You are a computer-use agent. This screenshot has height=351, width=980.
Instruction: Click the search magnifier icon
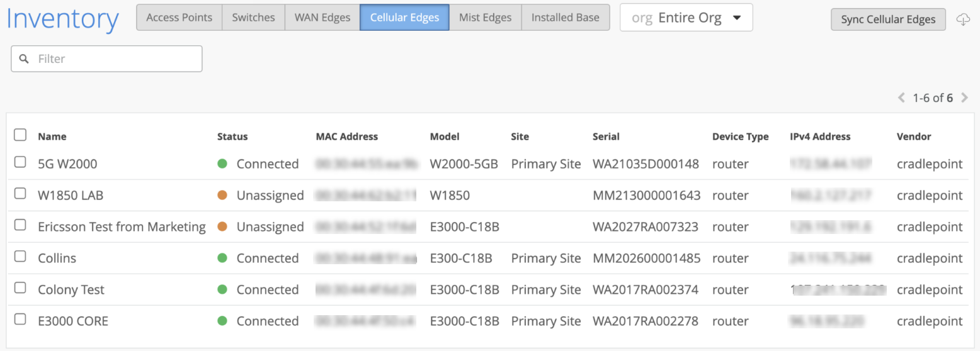[25, 58]
